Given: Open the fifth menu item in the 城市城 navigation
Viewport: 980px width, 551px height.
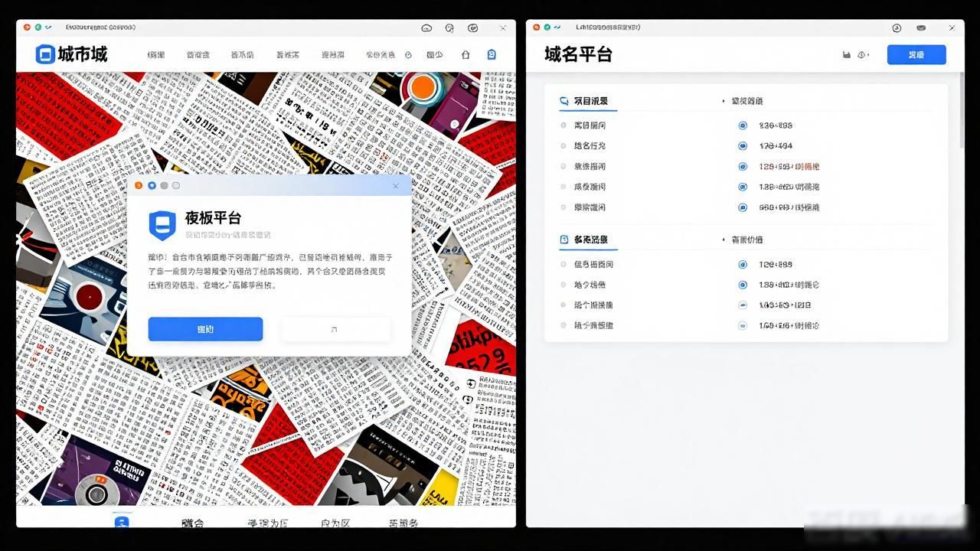Looking at the screenshot, I should (x=332, y=55).
